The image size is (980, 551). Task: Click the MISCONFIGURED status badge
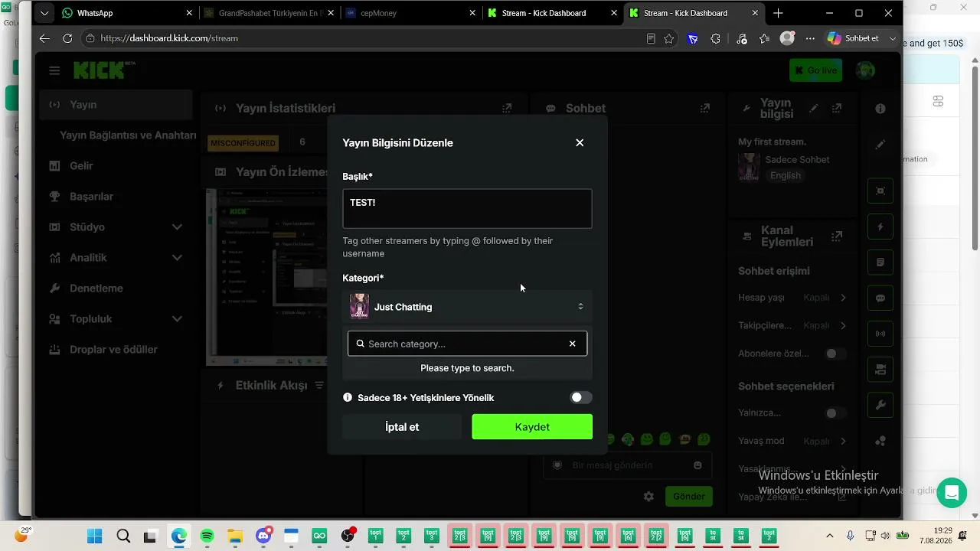(243, 143)
